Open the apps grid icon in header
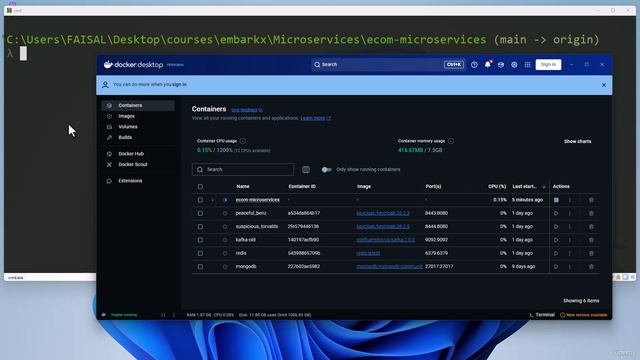Image resolution: width=640 pixels, height=360 pixels. 527,64
